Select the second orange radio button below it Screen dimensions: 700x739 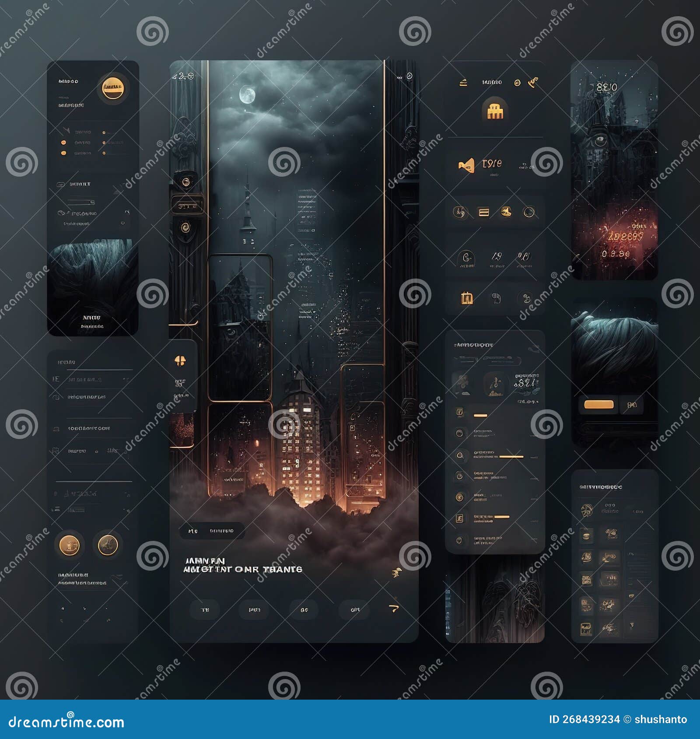tap(63, 153)
